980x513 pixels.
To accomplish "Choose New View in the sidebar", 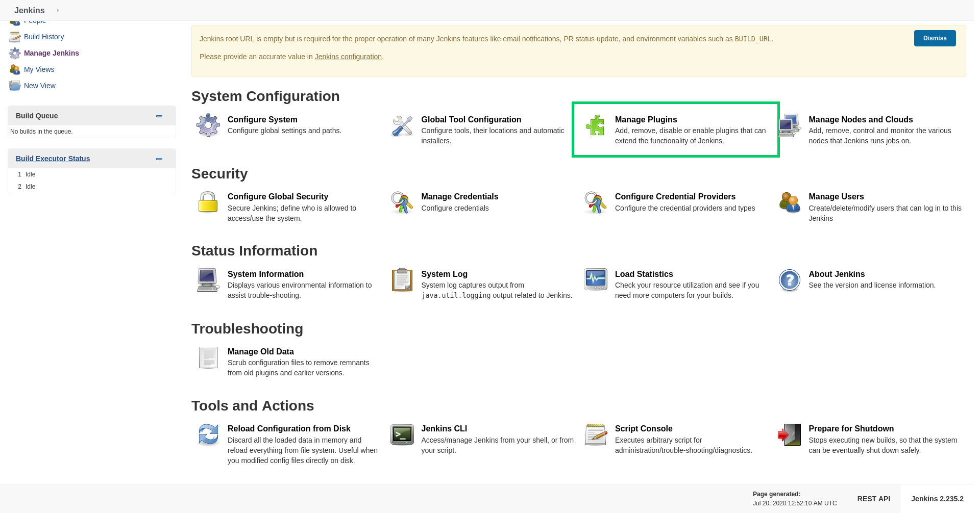I will [x=40, y=86].
